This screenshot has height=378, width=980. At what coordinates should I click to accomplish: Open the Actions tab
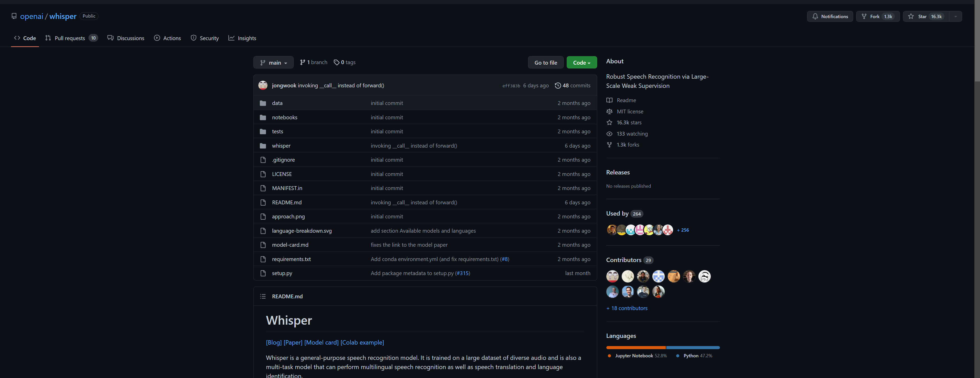pyautogui.click(x=168, y=38)
